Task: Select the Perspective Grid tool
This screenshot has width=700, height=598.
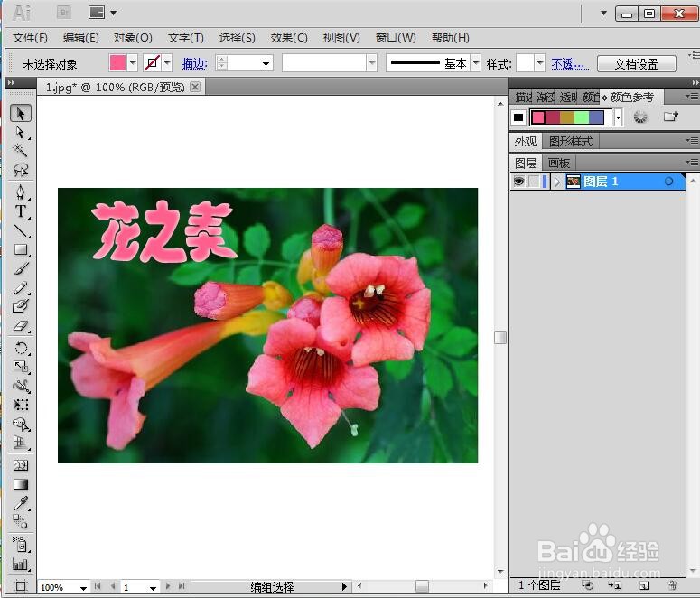Action: click(21, 443)
